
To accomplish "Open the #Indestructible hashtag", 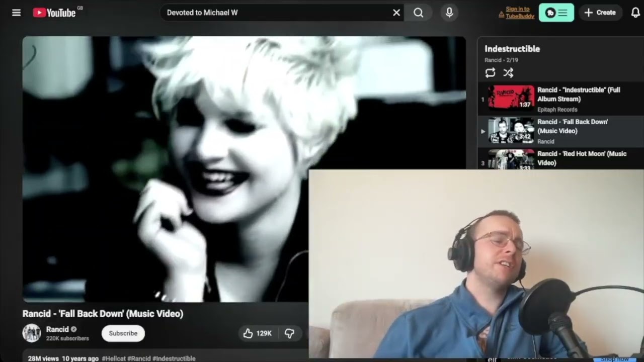I will [174, 358].
